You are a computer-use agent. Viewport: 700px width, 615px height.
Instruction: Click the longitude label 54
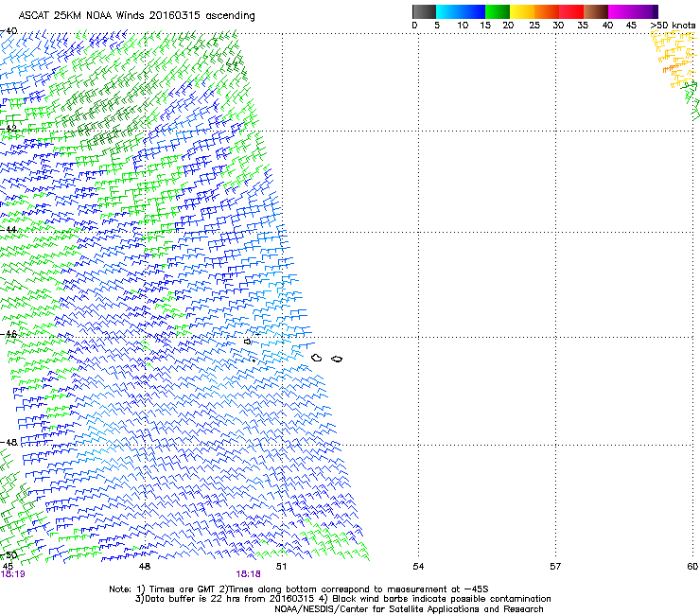click(x=418, y=567)
